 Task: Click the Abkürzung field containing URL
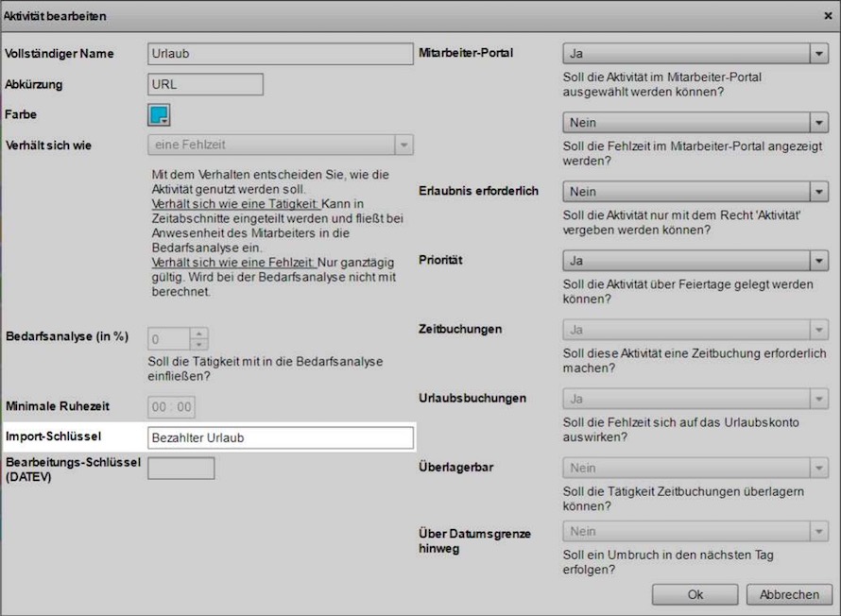[205, 84]
